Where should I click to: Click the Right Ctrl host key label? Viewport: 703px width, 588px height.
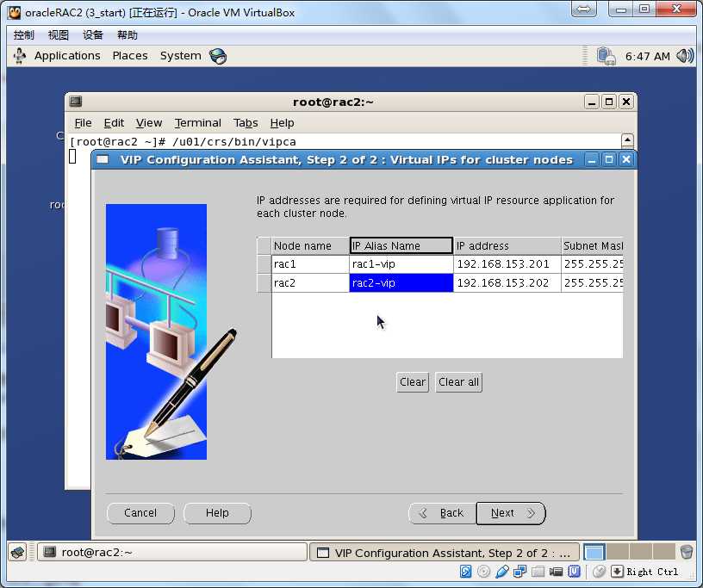[652, 572]
